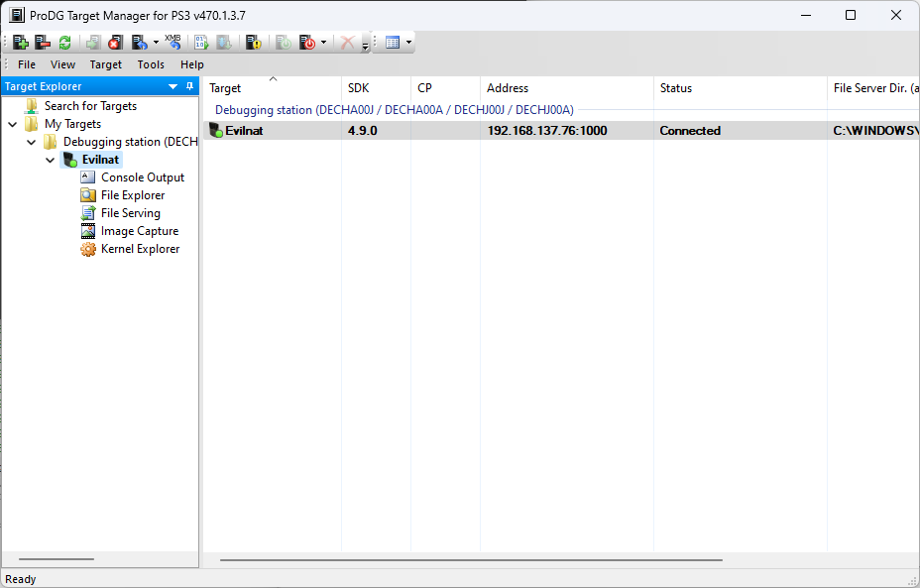Click the Delete Target icon with red minus
This screenshot has height=588, width=920.
click(x=43, y=43)
